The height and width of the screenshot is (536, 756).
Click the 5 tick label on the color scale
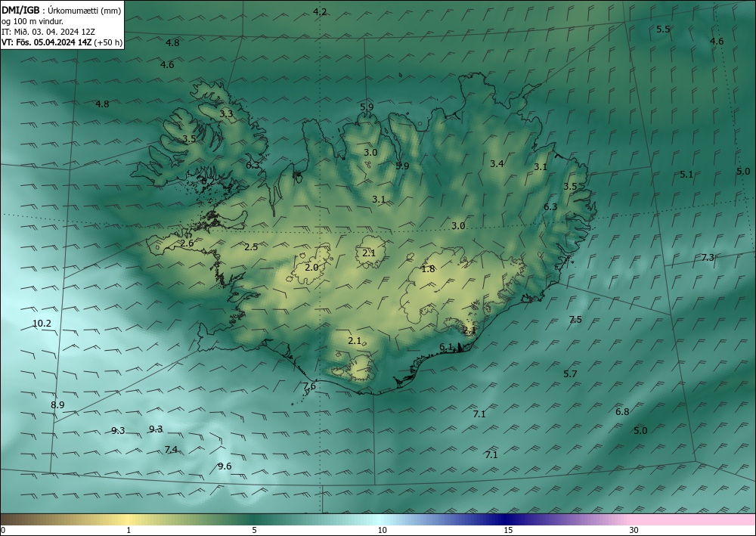(x=254, y=530)
